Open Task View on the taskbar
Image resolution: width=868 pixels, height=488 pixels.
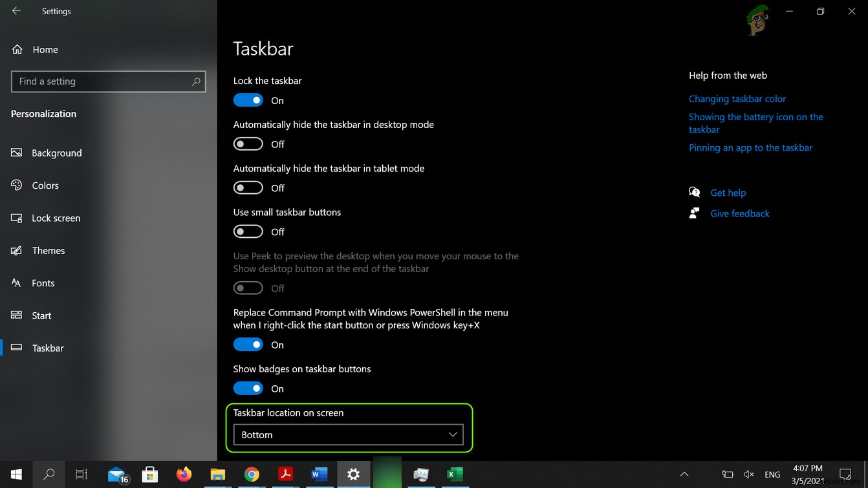81,474
